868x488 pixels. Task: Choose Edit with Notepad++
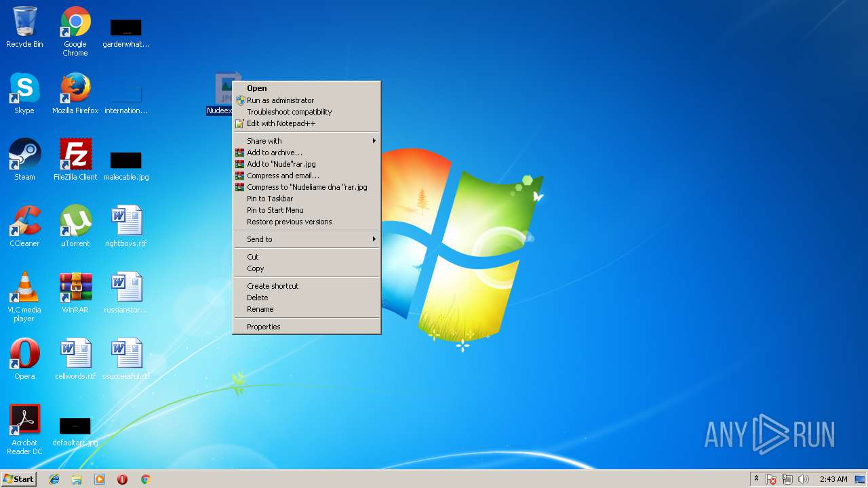[x=307, y=123]
